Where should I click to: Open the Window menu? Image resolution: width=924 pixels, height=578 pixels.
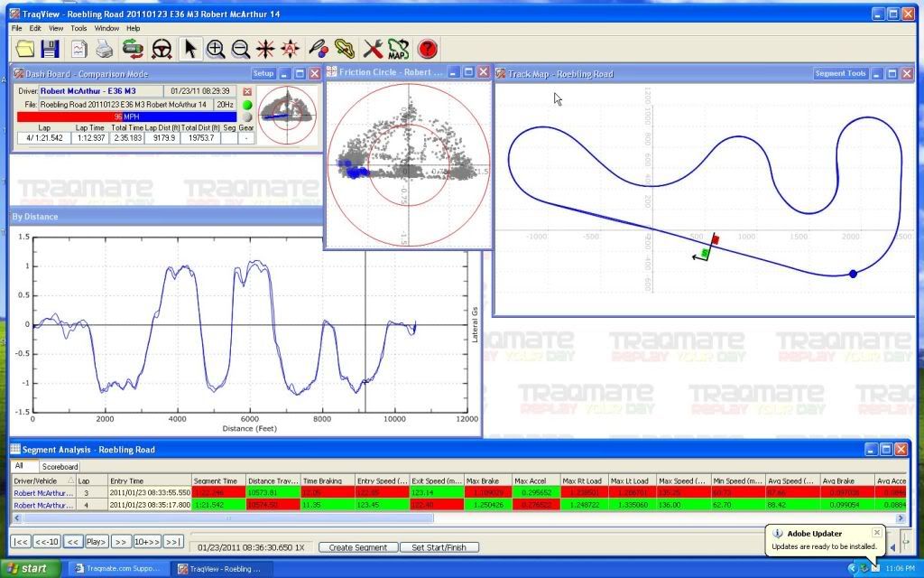[x=106, y=28]
